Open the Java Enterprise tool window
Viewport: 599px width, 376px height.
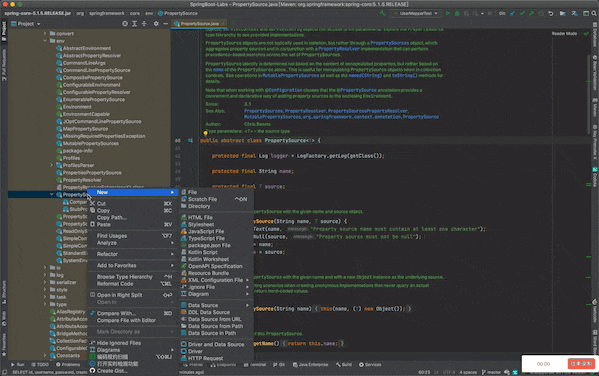tap(310, 365)
